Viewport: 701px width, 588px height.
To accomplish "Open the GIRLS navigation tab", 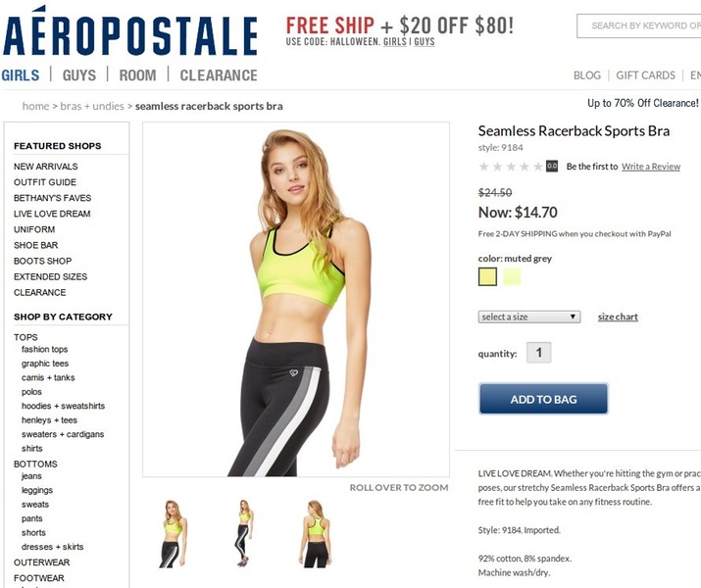I will pos(21,75).
